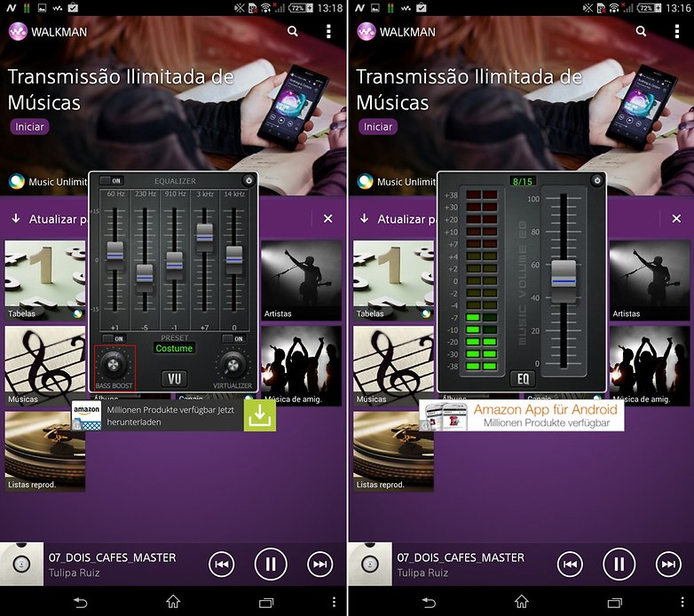The width and height of the screenshot is (694, 616).
Task: Open the Artistas tile on right screen
Action: (x=650, y=280)
